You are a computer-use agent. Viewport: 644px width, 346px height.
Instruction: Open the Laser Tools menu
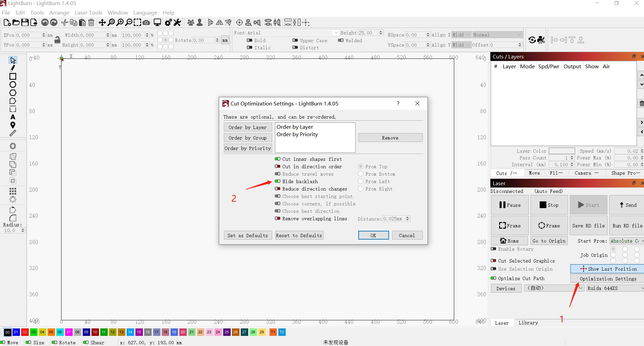pyautogui.click(x=88, y=13)
